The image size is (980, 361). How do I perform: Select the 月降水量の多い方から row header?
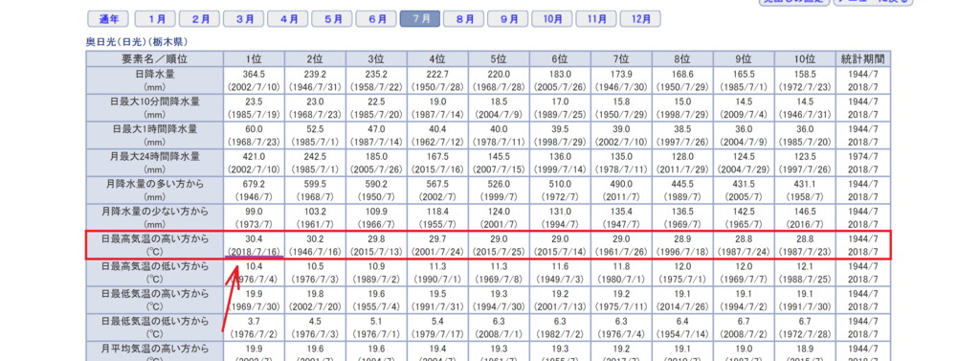pos(155,191)
